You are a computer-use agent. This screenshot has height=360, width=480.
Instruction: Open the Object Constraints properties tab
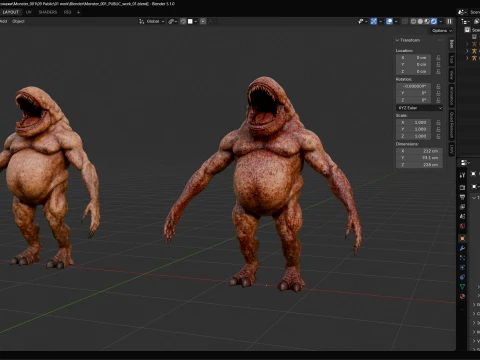point(462,277)
